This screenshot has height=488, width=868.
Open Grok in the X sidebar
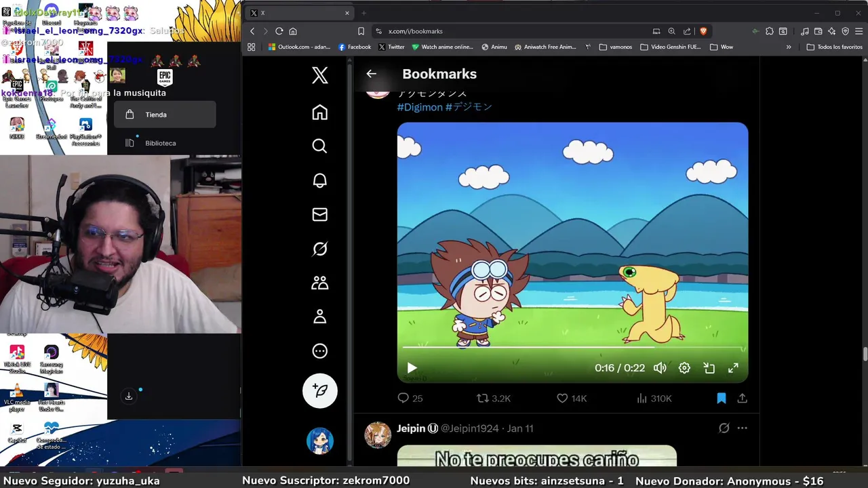click(x=319, y=249)
